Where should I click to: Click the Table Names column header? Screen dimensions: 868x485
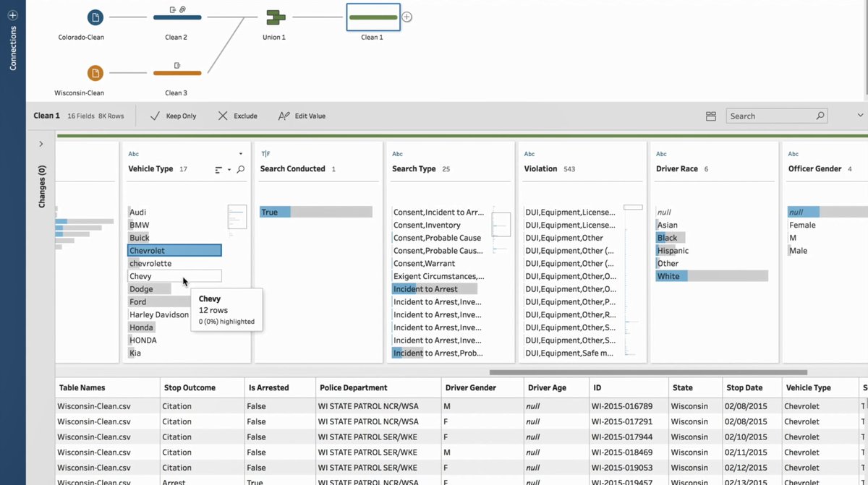(107, 387)
